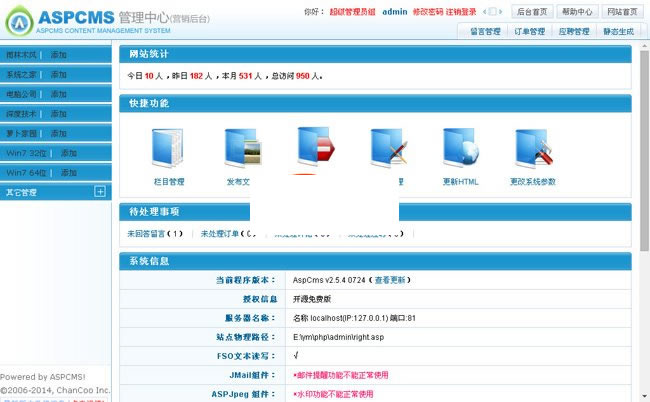Click 'Powered by ASPCMS!' footer text

43,377
